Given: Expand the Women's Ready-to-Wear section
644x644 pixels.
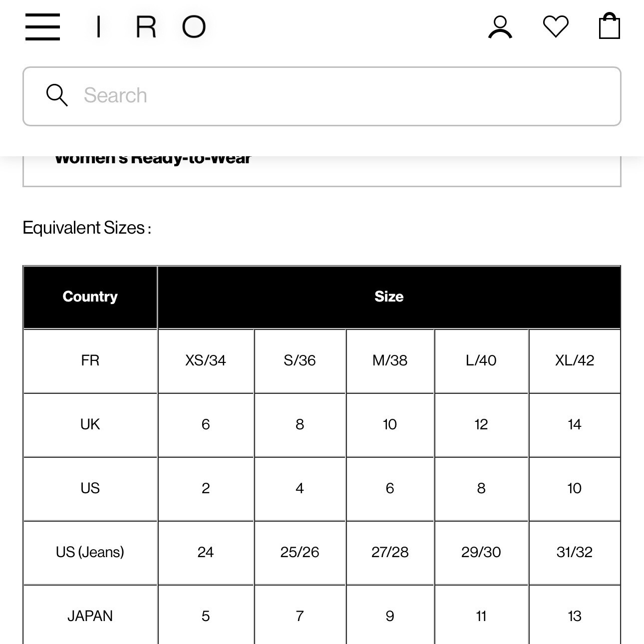Looking at the screenshot, I should click(322, 171).
